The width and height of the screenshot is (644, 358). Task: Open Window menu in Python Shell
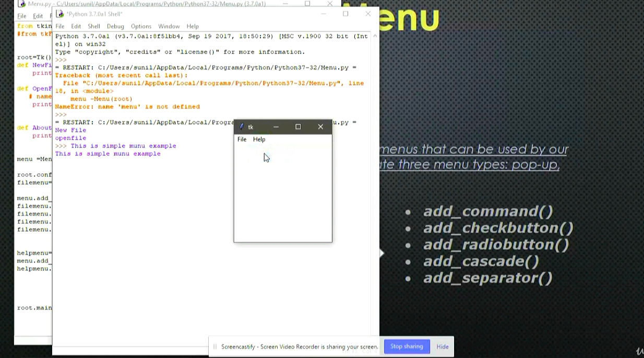pyautogui.click(x=169, y=26)
